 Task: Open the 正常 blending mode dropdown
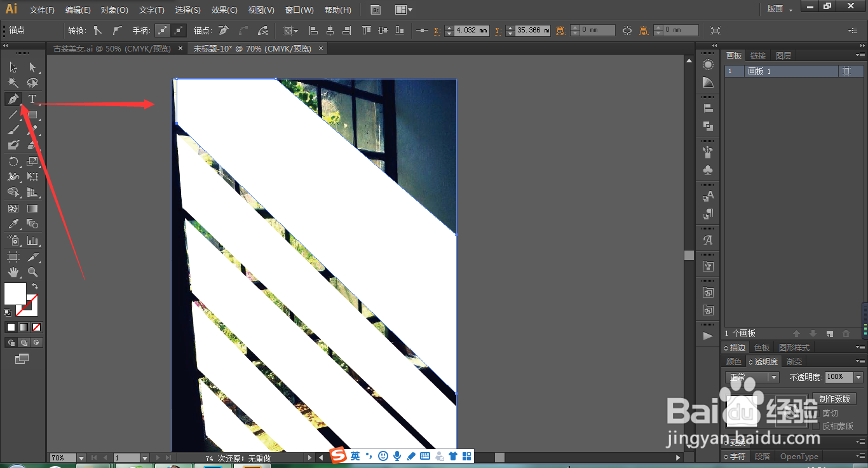752,377
